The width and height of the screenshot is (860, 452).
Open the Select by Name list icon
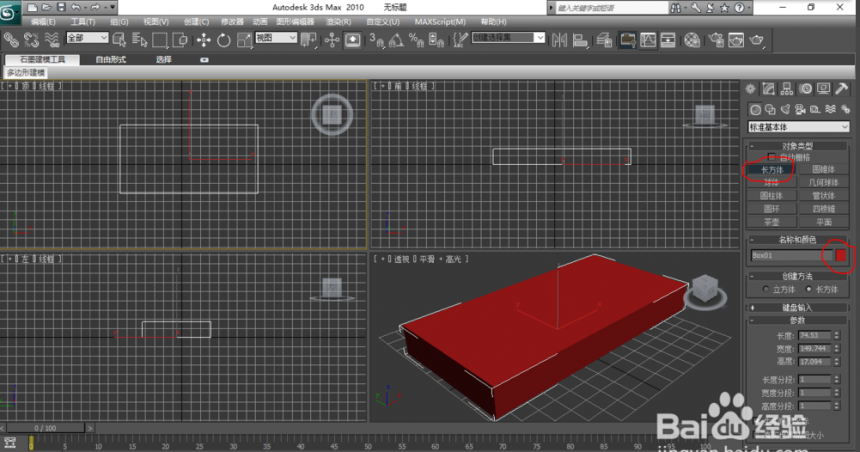[x=140, y=39]
